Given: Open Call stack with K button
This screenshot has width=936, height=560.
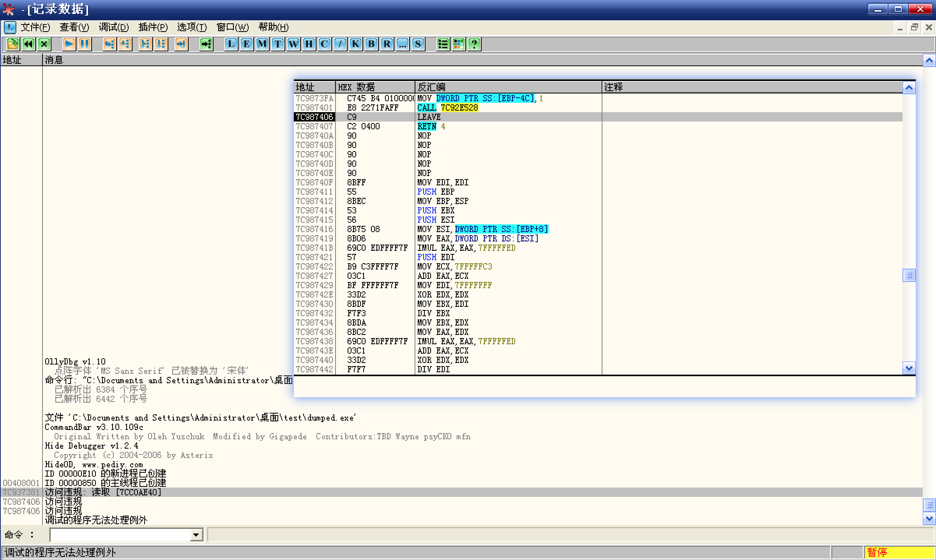Looking at the screenshot, I should coord(355,44).
